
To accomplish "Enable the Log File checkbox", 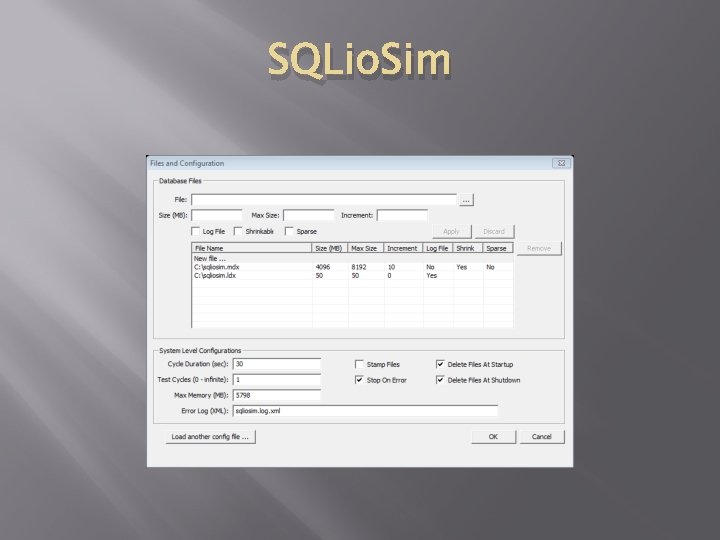I will [x=196, y=231].
